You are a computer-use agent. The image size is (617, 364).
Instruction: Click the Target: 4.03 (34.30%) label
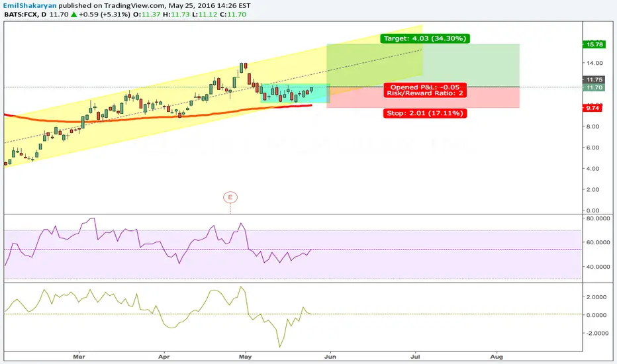click(425, 38)
